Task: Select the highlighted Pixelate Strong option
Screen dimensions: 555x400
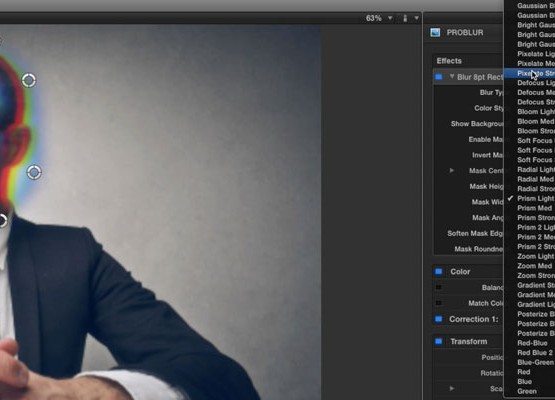Action: (530, 73)
